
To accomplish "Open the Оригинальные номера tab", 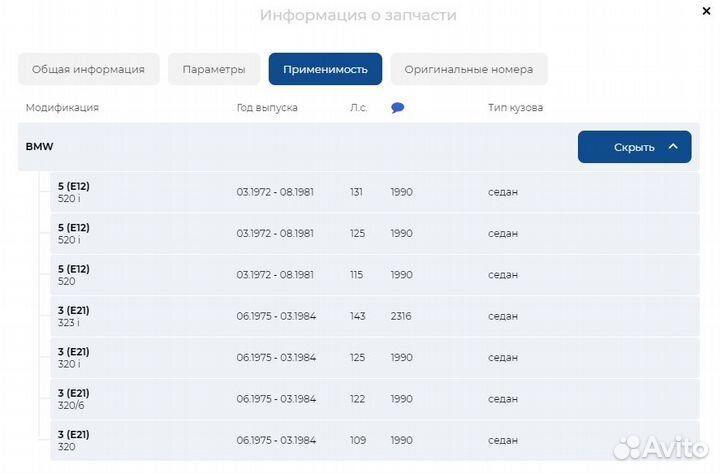I will coord(468,69).
